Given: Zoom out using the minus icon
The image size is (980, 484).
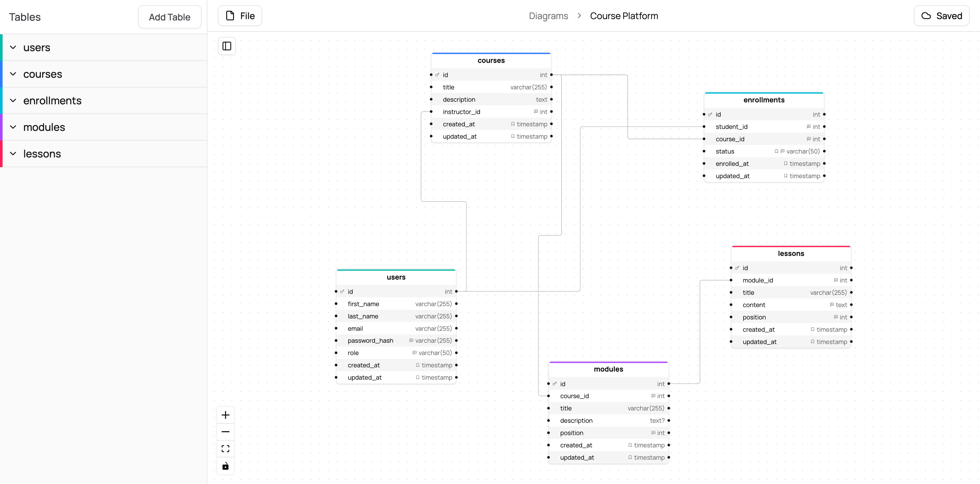Looking at the screenshot, I should click(226, 432).
